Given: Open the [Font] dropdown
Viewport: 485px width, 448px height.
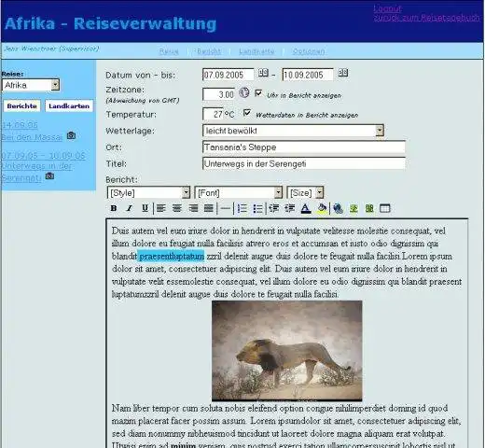Looking at the screenshot, I should [238, 192].
